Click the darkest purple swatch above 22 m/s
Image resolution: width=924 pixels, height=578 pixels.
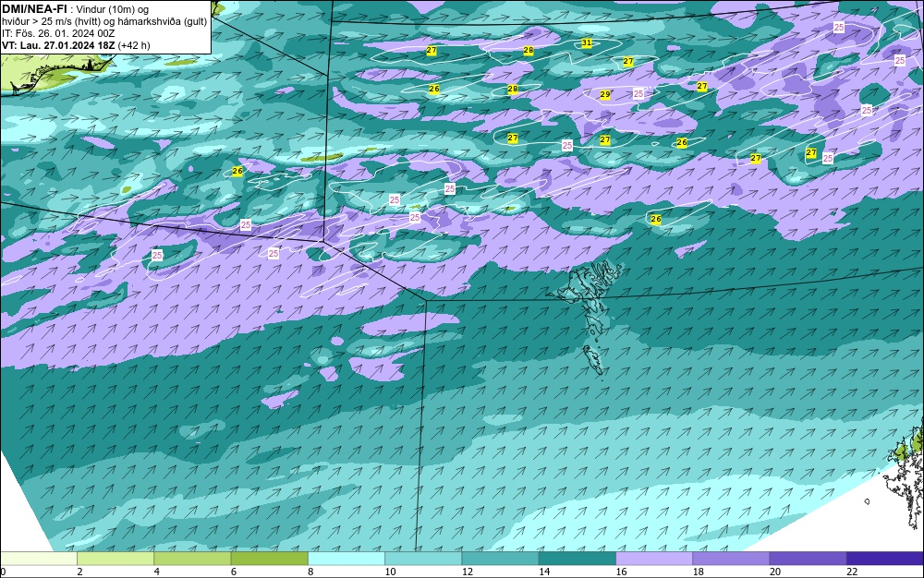coord(885,558)
